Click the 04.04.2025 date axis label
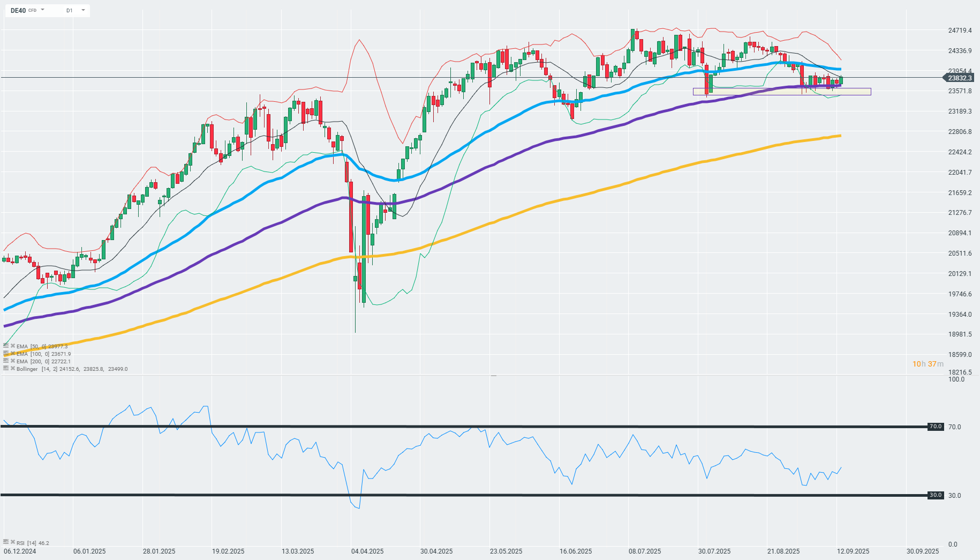The width and height of the screenshot is (980, 560). pos(367,551)
